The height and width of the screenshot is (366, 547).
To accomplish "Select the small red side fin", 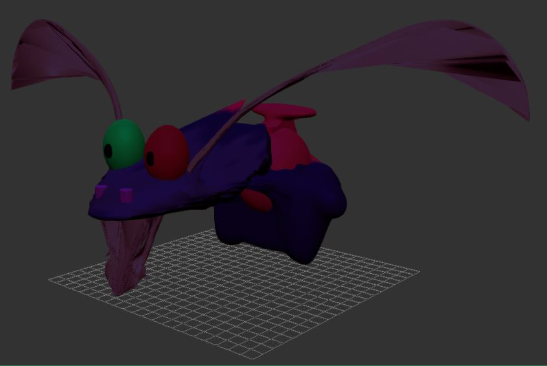I will tap(256, 200).
